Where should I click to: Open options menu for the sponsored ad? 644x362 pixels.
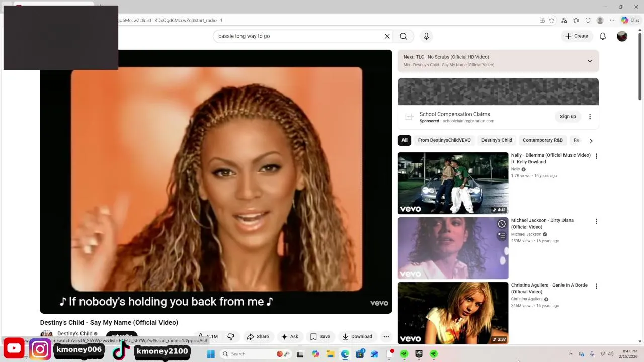pyautogui.click(x=590, y=117)
